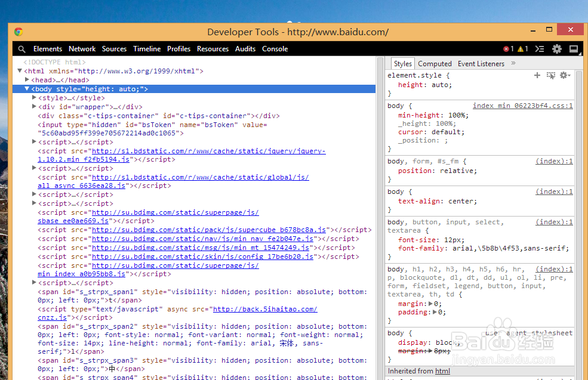Image resolution: width=588 pixels, height=380 pixels.
Task: Open Event Listeners sidebar tab
Action: click(x=481, y=64)
